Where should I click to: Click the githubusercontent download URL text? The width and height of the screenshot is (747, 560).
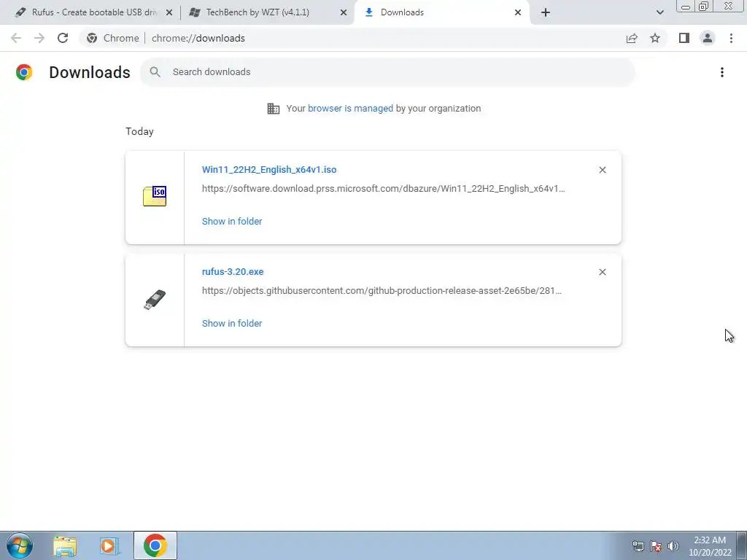click(382, 290)
